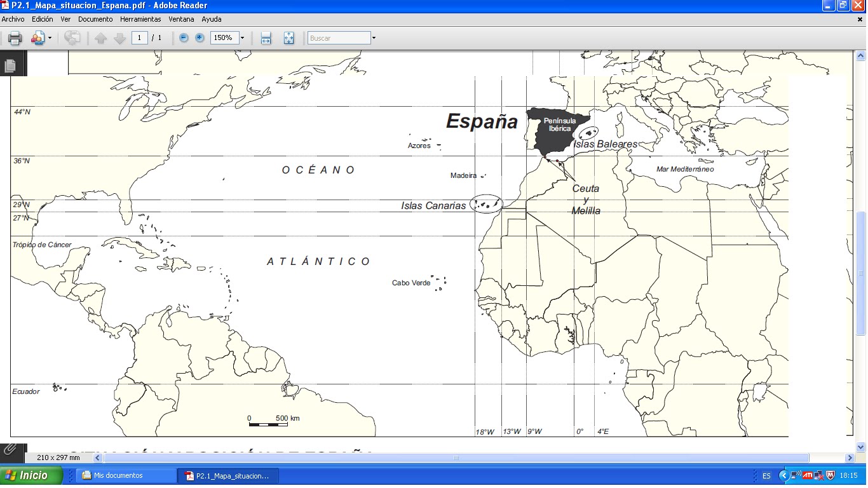Click the fit full page icon
This screenshot has height=488, width=868.
tap(288, 38)
